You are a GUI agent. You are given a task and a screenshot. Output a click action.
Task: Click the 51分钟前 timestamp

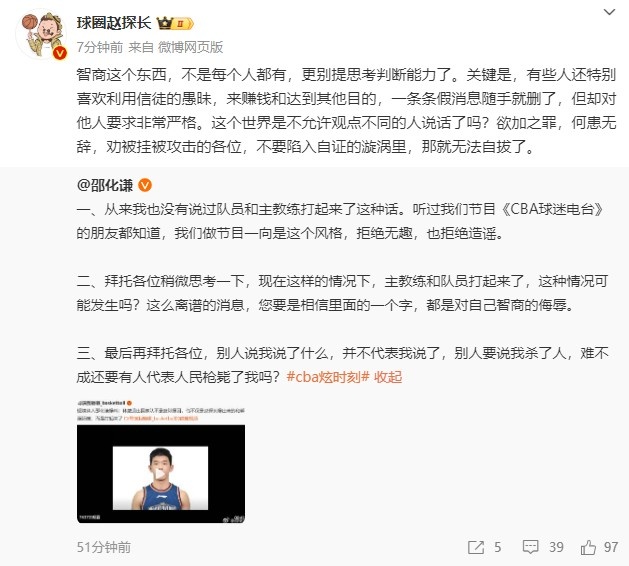pos(103,547)
